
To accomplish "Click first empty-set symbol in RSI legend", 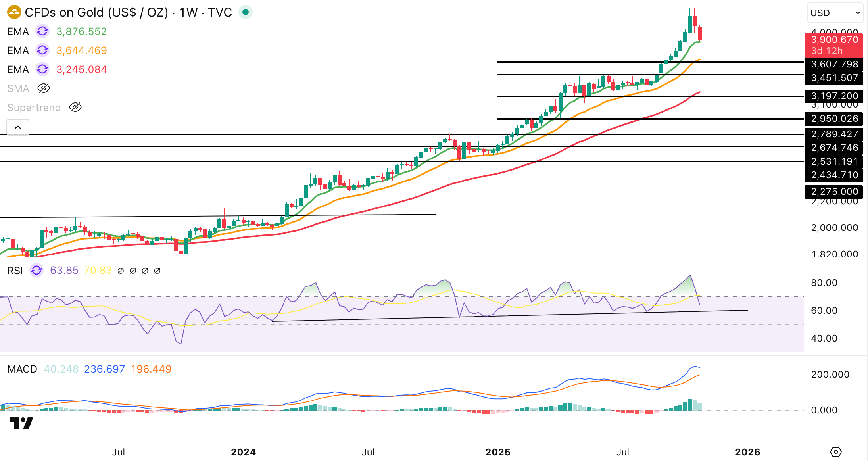I will click(x=121, y=271).
